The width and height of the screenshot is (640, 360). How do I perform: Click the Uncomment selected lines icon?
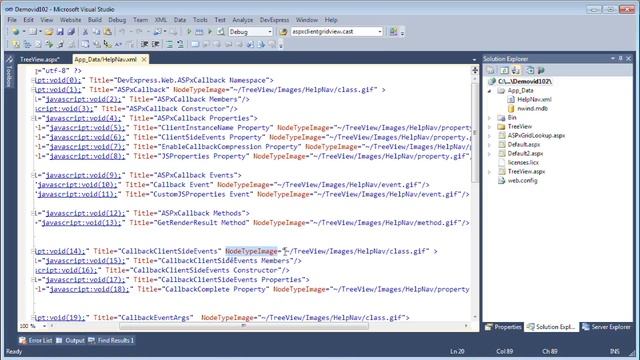tap(180, 44)
